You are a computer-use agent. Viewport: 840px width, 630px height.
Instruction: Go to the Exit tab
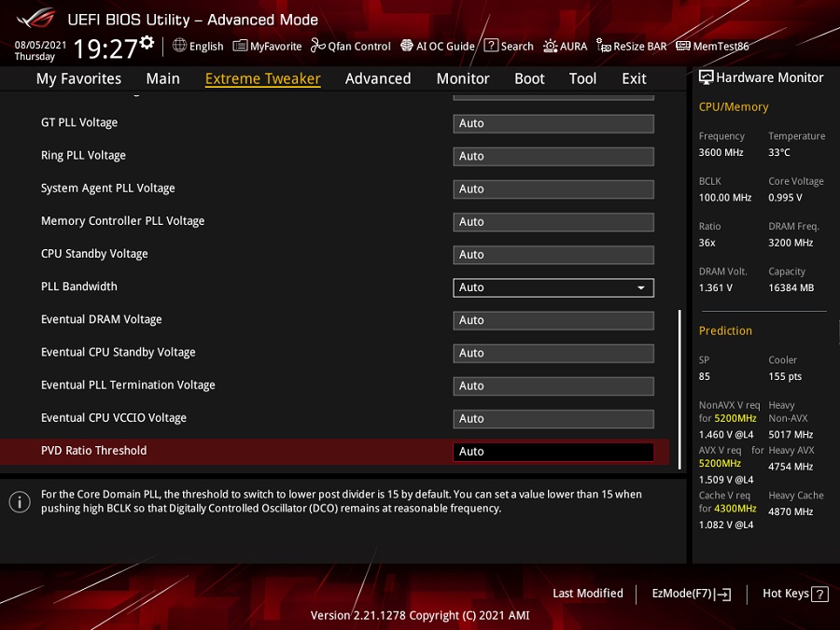tap(635, 78)
